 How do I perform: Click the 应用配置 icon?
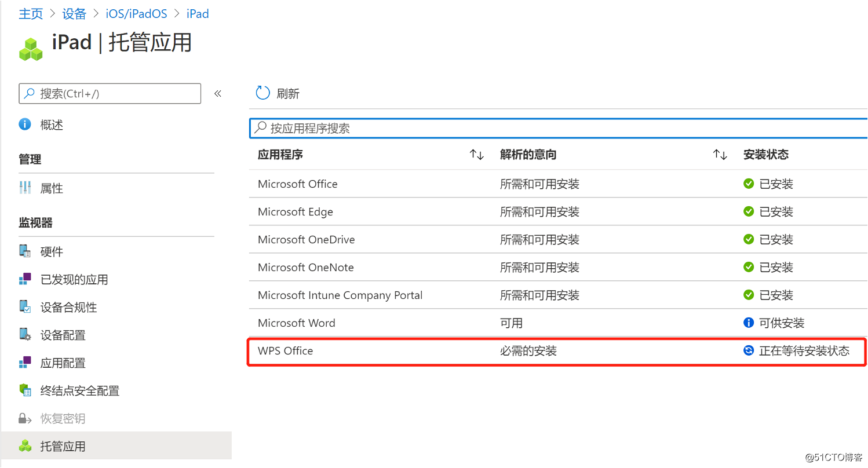coord(25,363)
